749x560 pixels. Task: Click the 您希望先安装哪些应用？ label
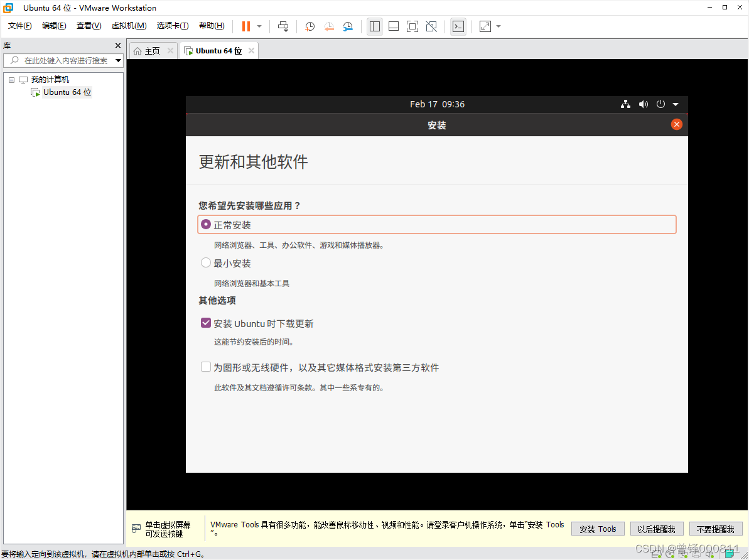[249, 205]
